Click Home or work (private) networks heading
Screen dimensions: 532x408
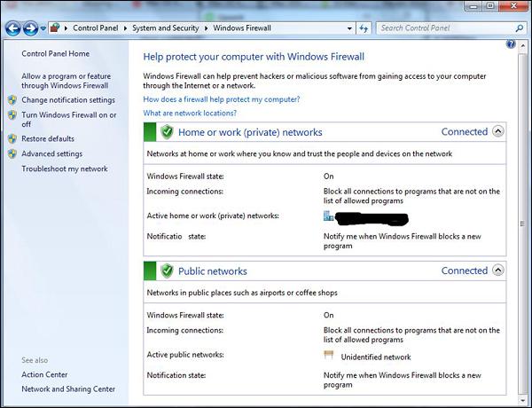coord(250,132)
